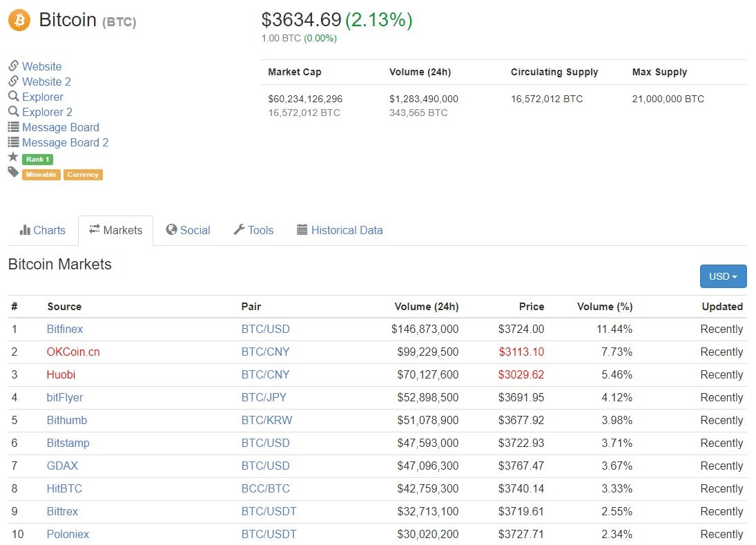This screenshot has width=756, height=545.
Task: Open the Bitfinex exchange link
Action: point(65,329)
